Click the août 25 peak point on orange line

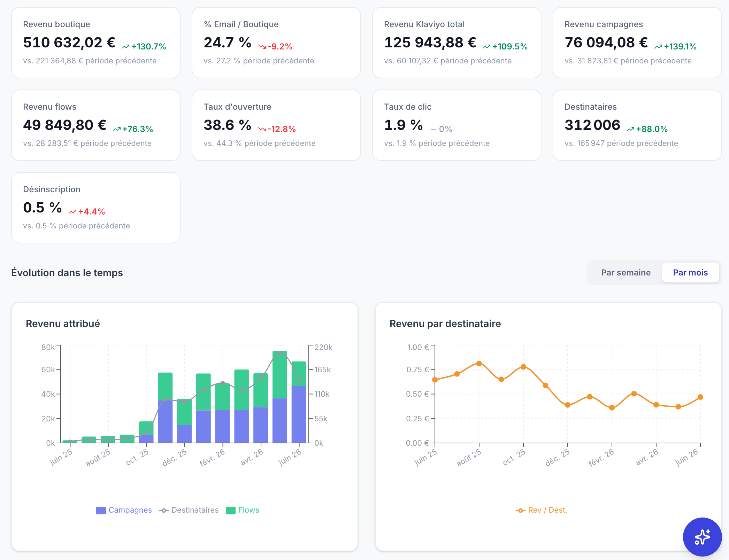[479, 364]
